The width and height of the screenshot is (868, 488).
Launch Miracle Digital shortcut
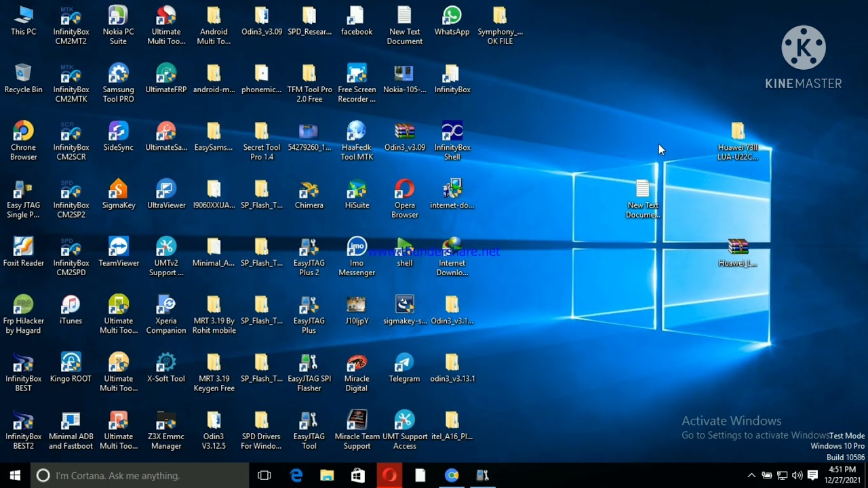click(357, 373)
